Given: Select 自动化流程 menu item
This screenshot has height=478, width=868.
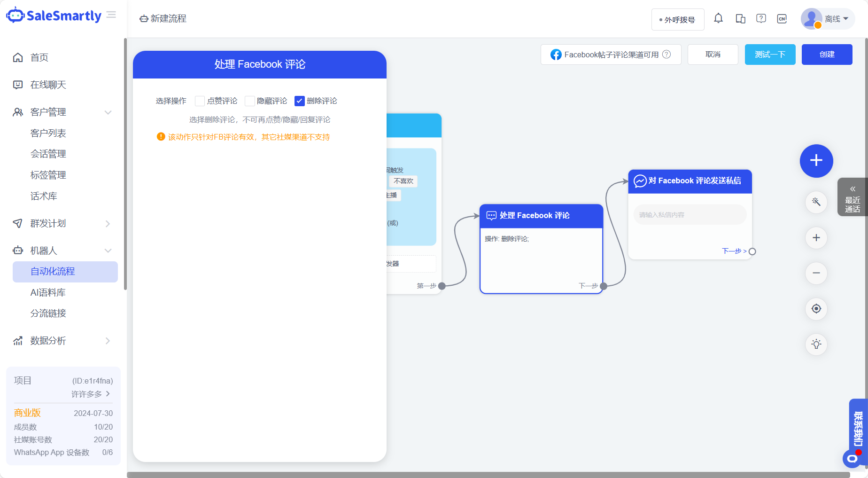Looking at the screenshot, I should (x=65, y=272).
